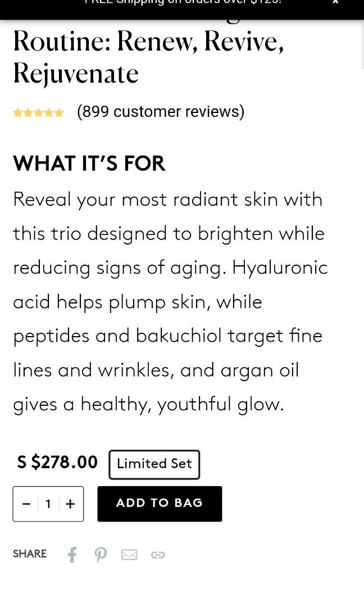Share the product on Facebook
This screenshot has width=364, height=607.
coord(72,555)
